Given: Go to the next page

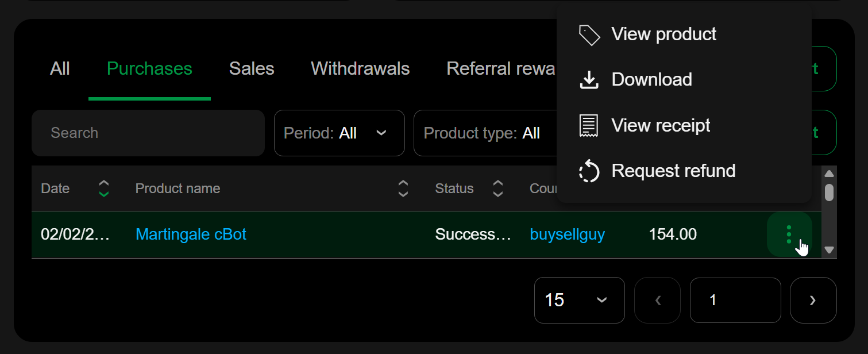Looking at the screenshot, I should [813, 300].
